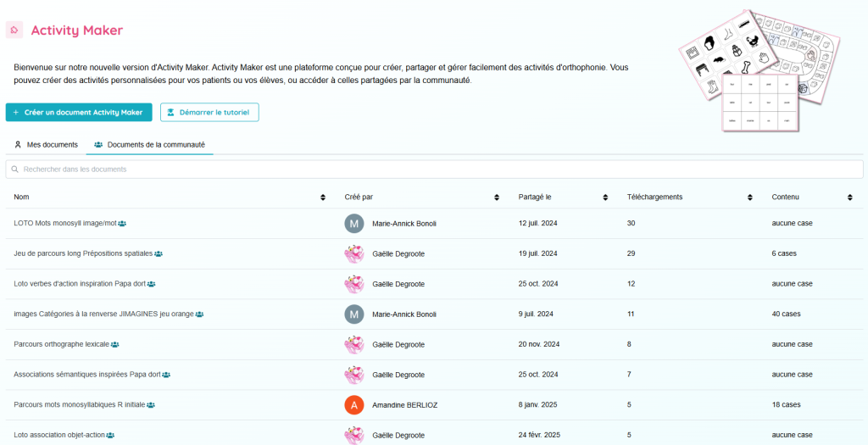
Task: Click Amandine BERLIOZ's orange avatar icon
Action: [x=353, y=405]
